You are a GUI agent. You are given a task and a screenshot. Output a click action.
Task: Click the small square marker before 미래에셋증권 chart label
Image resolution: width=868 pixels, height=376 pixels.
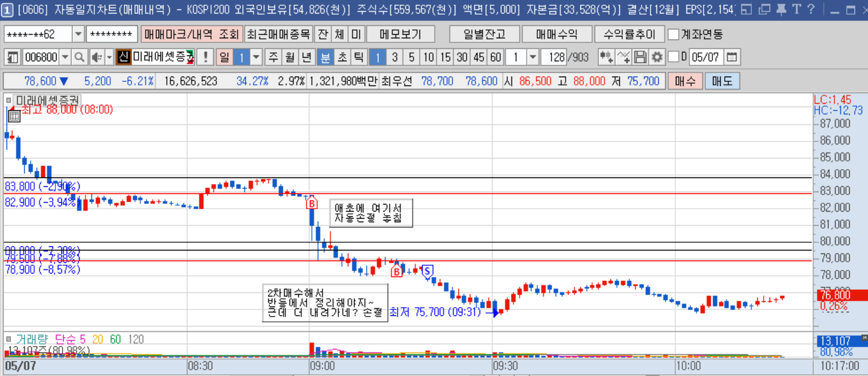8,101
